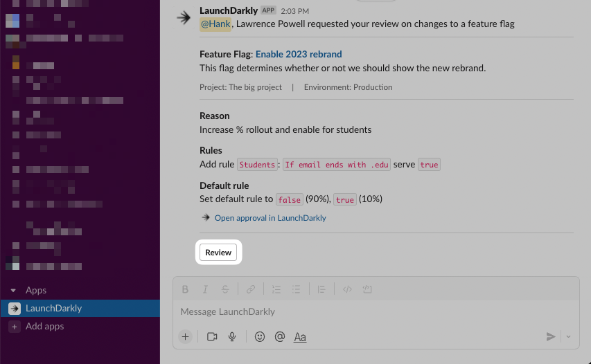Collapse the Apps sidebar section

pos(13,291)
